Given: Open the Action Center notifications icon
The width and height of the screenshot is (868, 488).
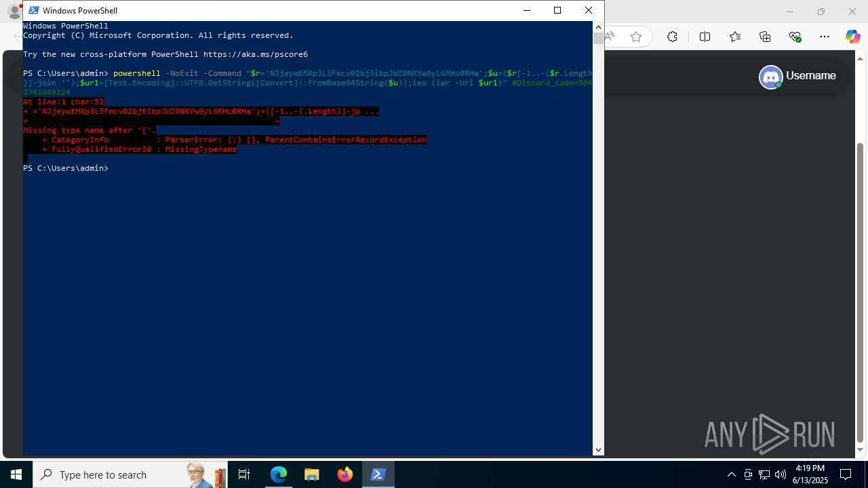Looking at the screenshot, I should click(x=846, y=474).
